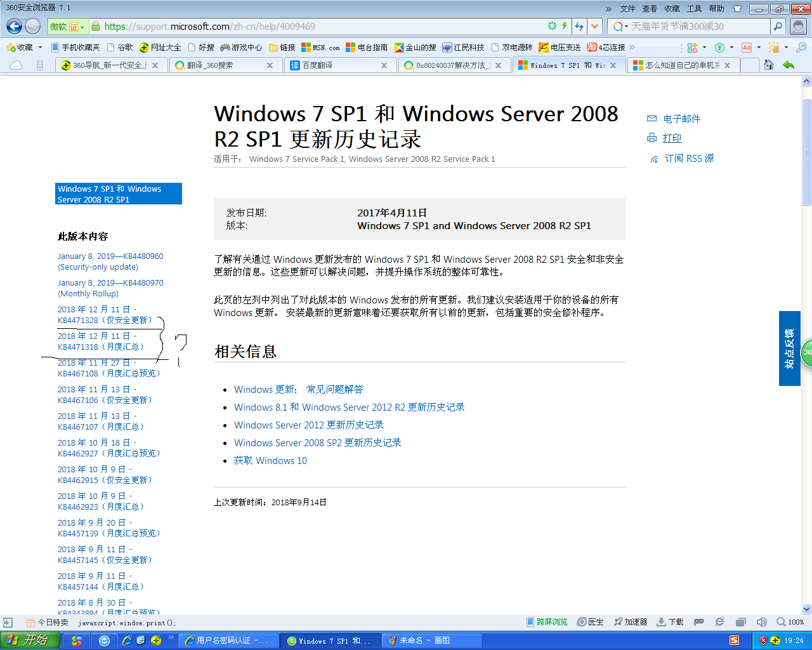Open the 工具 menu

tap(694, 9)
